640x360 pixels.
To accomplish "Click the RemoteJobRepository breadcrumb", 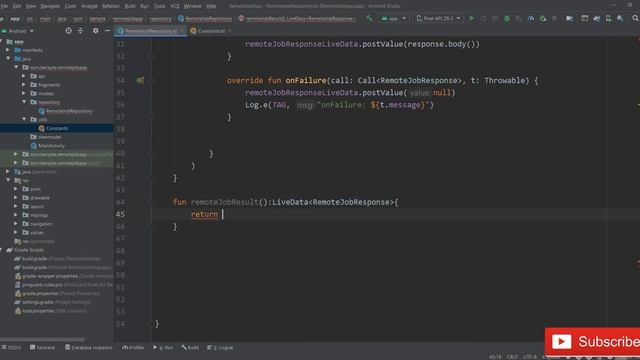I will (x=205, y=19).
